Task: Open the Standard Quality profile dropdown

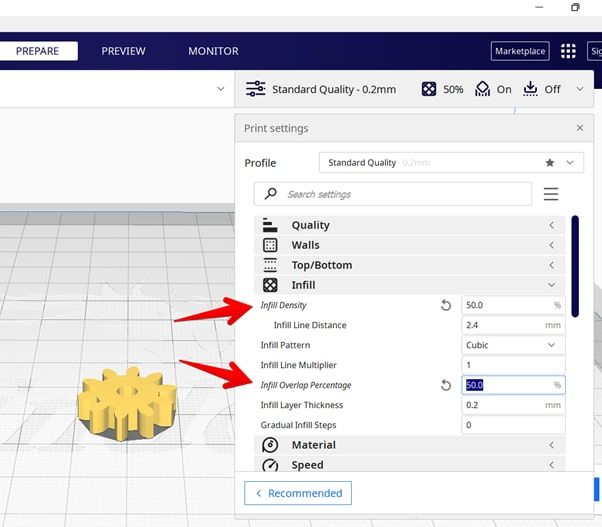Action: coord(450,163)
